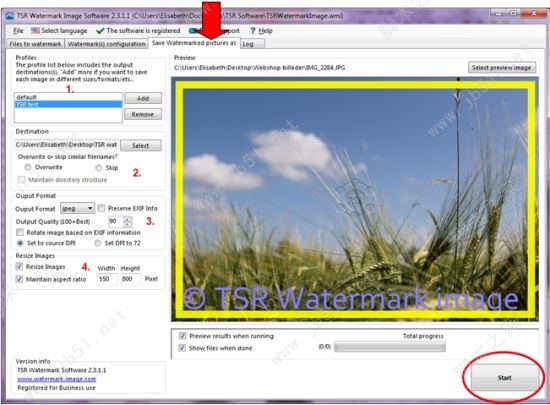Viewport: 550px width, 405px height.
Task: Click the Add profile button
Action: 143,99
